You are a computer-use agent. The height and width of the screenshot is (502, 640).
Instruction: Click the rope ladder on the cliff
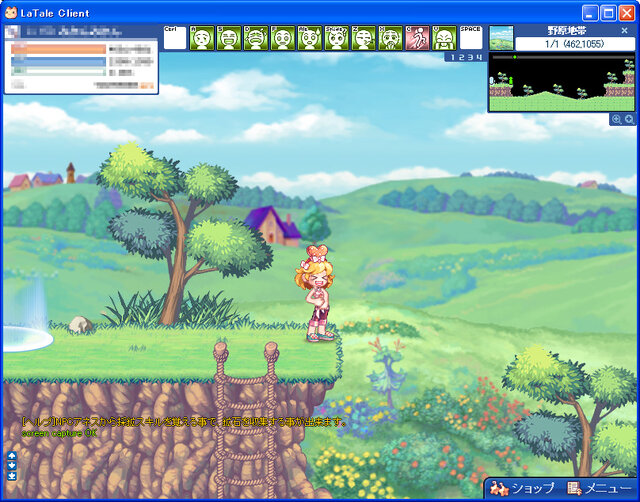(x=245, y=420)
